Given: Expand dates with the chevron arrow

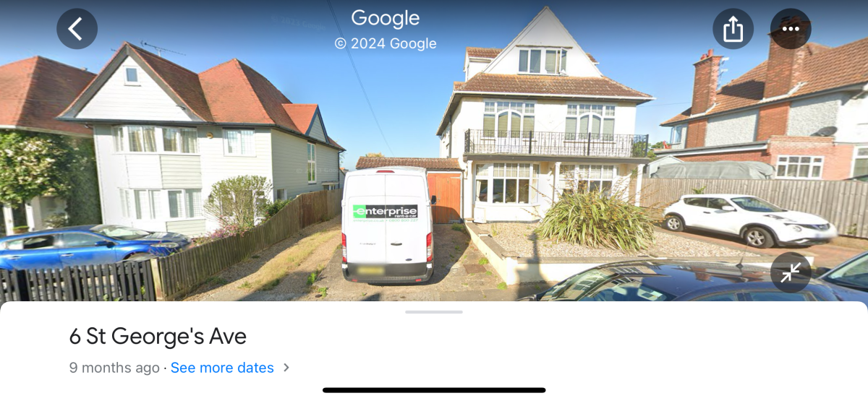Looking at the screenshot, I should pos(286,368).
